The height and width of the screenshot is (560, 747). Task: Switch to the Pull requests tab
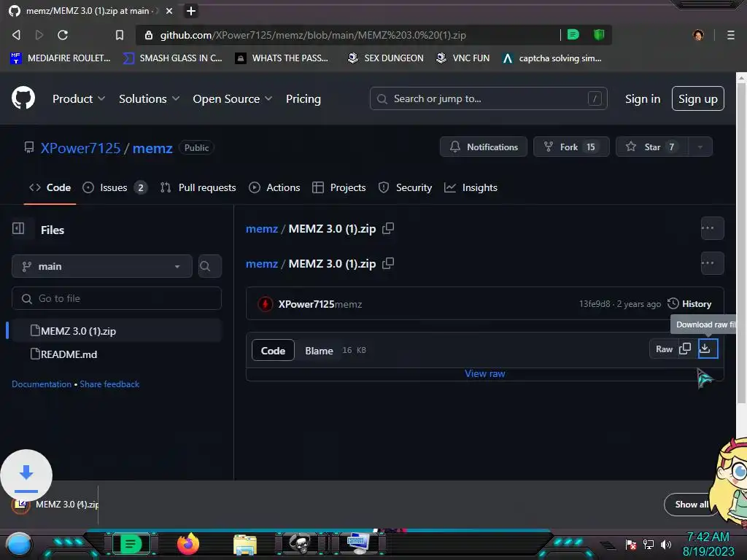198,187
